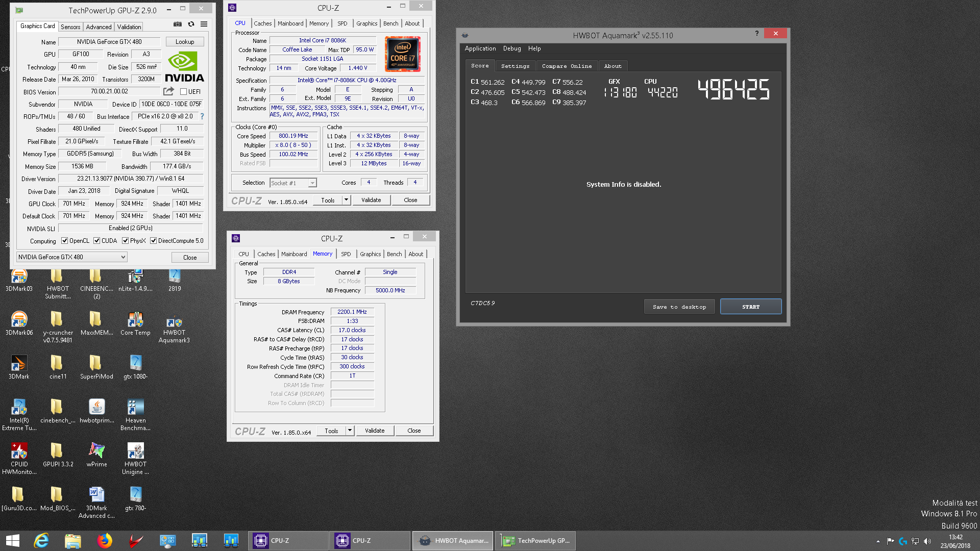The image size is (980, 551).
Task: Toggle CUDA checkbox in GPU-Z
Action: 96,241
